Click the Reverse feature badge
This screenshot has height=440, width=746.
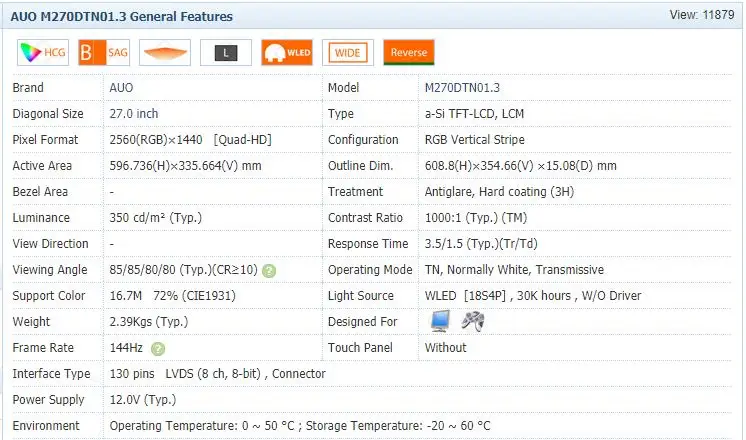[409, 52]
